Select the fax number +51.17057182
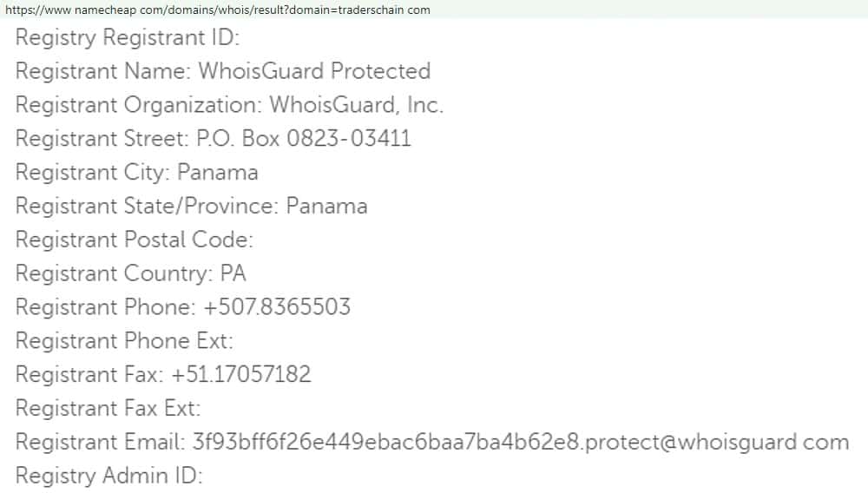Screen dimensions: 868x493 tap(241, 375)
